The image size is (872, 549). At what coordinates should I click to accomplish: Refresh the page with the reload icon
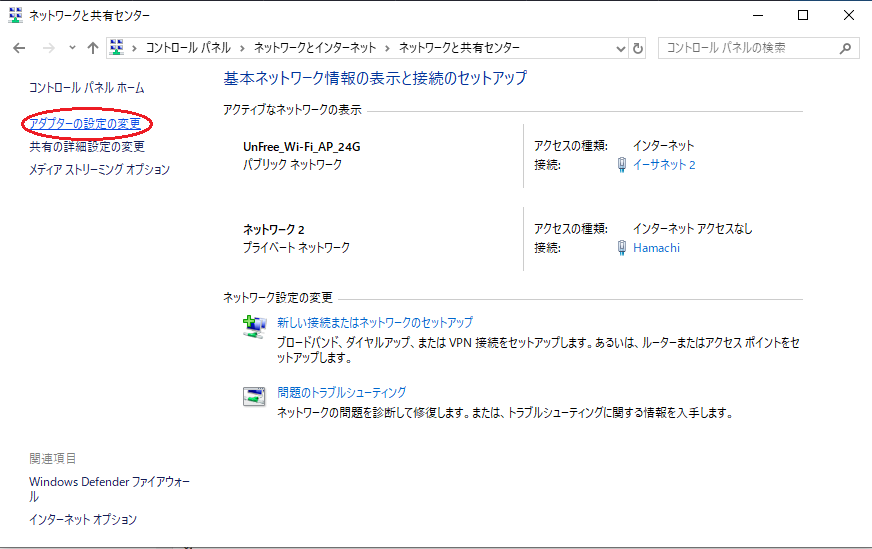pos(638,48)
